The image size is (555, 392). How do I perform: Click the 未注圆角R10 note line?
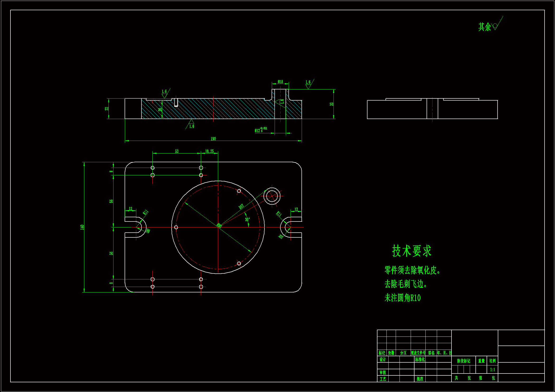402,298
